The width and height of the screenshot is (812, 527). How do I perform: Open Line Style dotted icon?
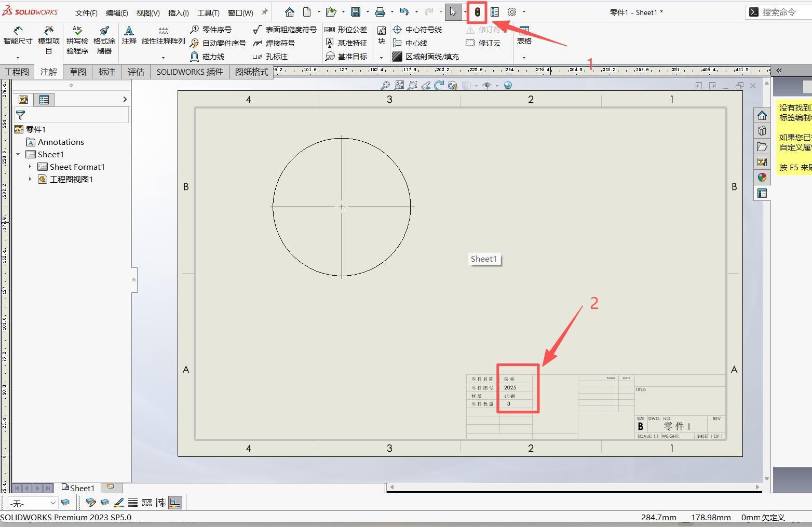147,503
